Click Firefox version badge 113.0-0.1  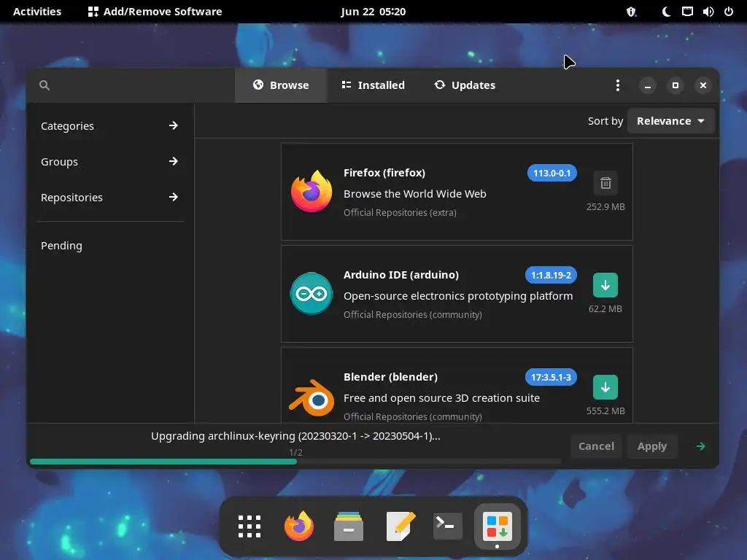coord(551,173)
